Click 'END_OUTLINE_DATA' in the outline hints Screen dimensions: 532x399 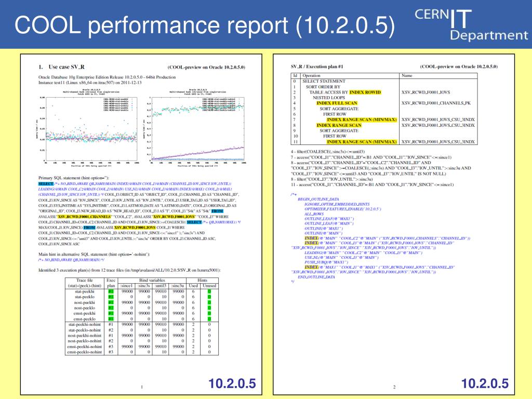pos(316,277)
